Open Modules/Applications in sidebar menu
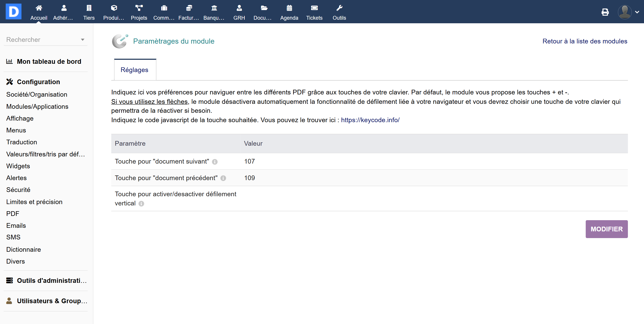644x324 pixels. click(37, 106)
